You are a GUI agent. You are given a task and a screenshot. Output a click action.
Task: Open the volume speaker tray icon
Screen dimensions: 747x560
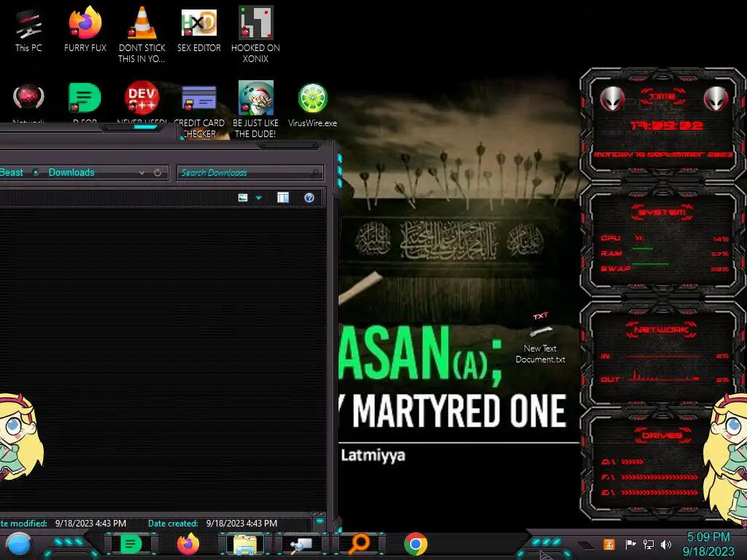(x=666, y=544)
